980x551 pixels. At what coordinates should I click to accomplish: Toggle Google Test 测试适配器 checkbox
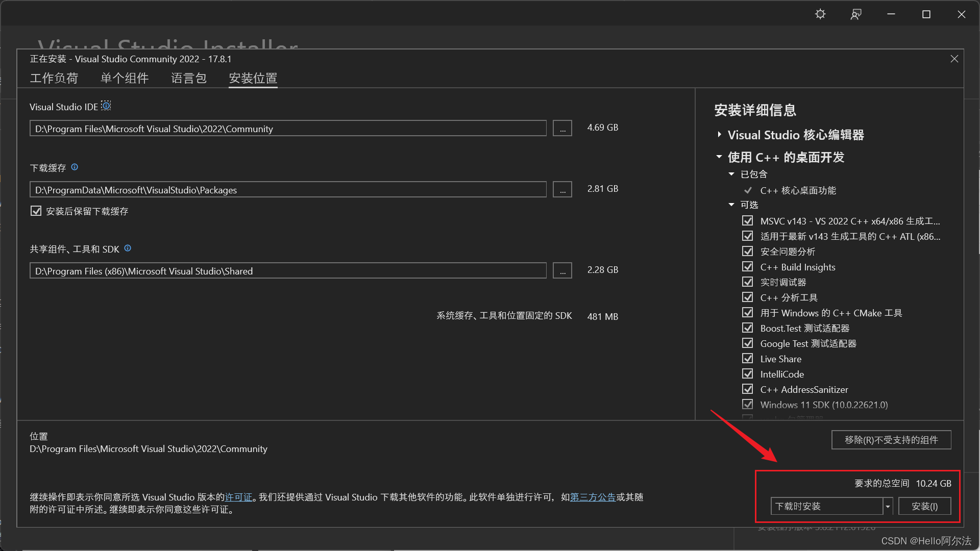747,343
